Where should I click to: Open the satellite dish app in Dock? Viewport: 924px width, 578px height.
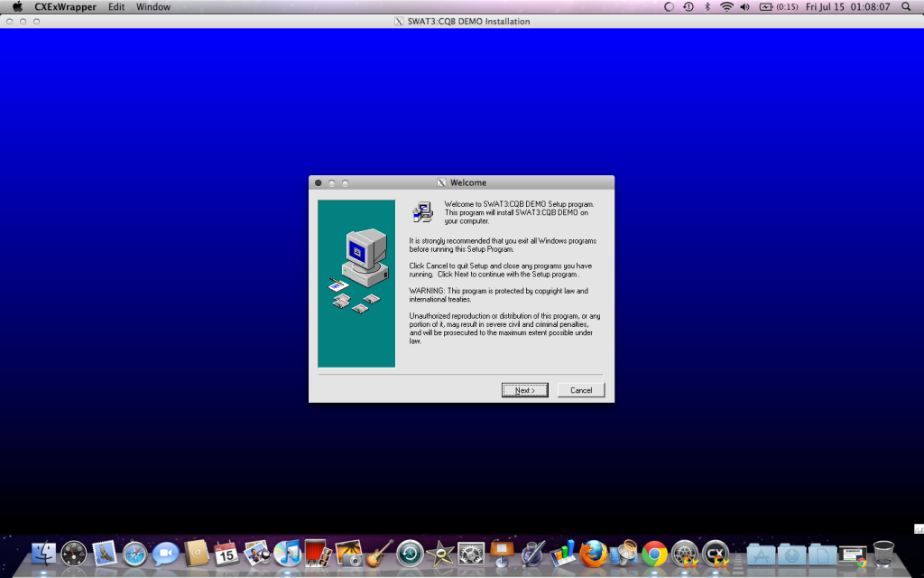624,555
